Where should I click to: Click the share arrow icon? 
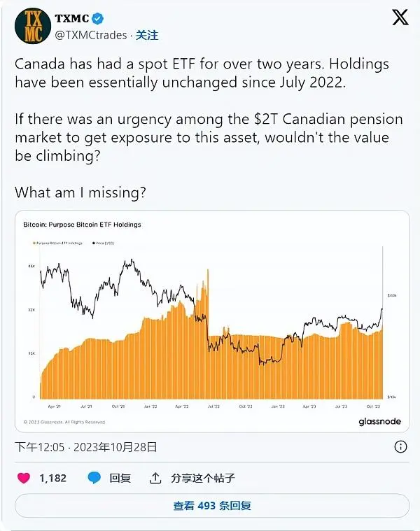click(155, 479)
